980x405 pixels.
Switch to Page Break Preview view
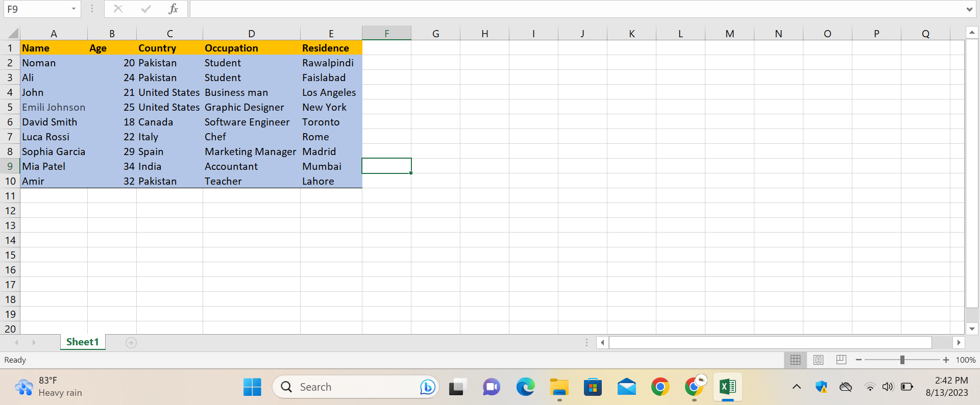coord(841,360)
